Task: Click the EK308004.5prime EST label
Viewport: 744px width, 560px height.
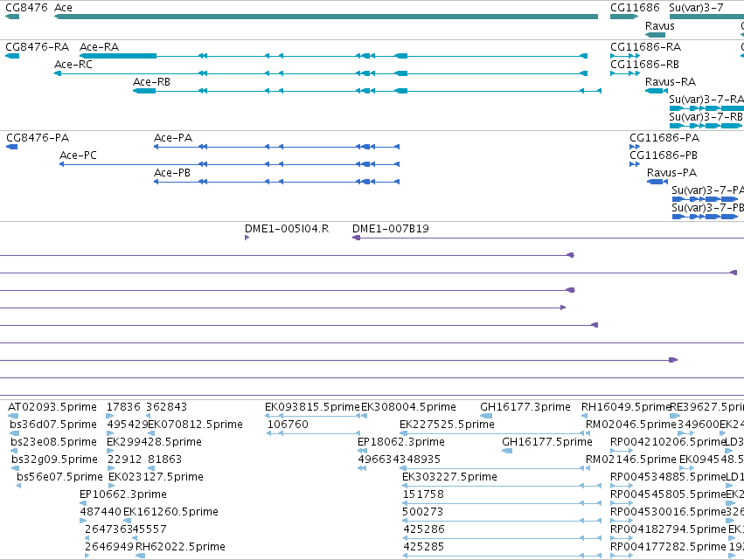Action: (x=408, y=407)
